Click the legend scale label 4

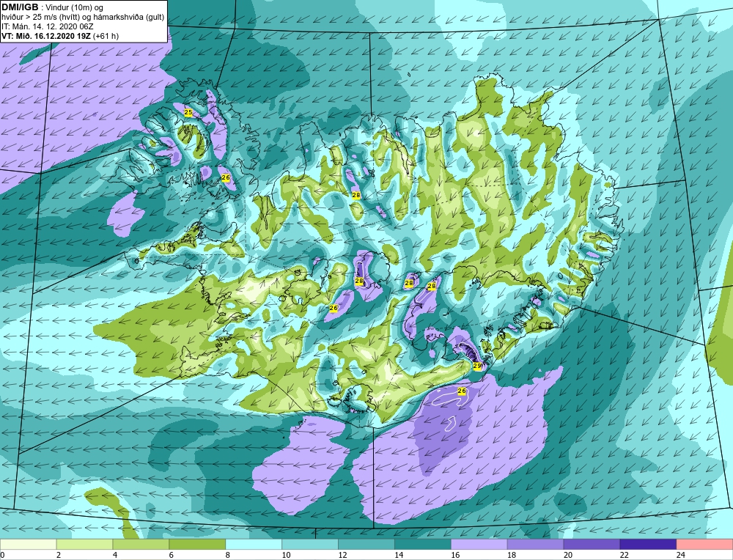pos(115,556)
